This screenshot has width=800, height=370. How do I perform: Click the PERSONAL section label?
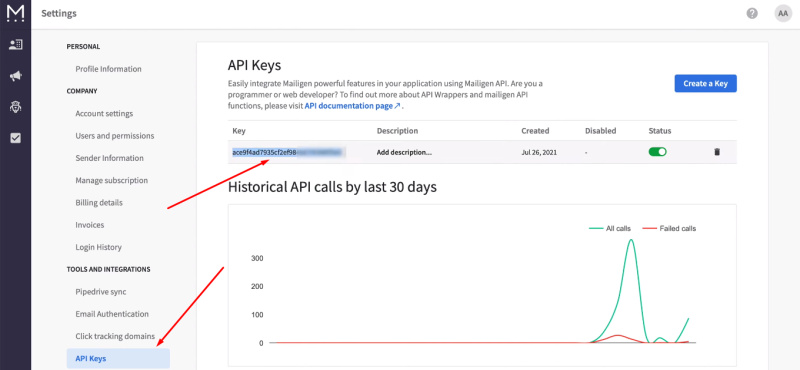(83, 46)
